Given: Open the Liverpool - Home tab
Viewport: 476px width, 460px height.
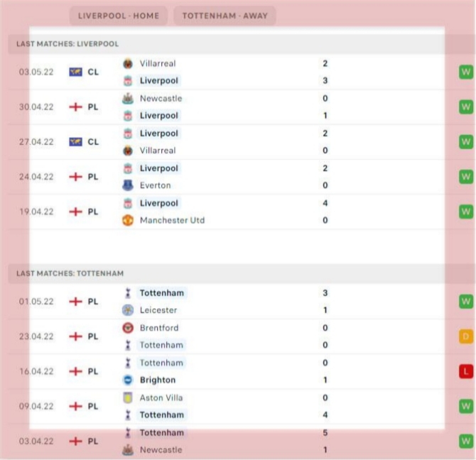Looking at the screenshot, I should coord(119,16).
